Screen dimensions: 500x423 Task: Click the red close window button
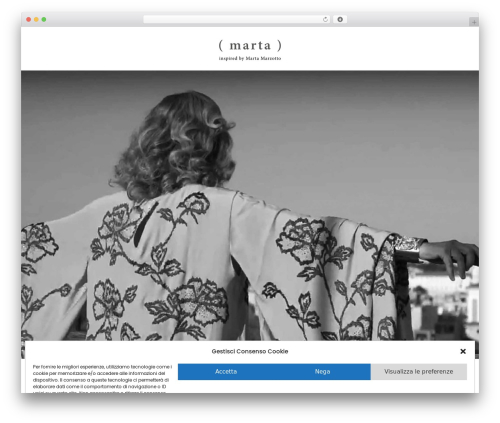pos(29,20)
